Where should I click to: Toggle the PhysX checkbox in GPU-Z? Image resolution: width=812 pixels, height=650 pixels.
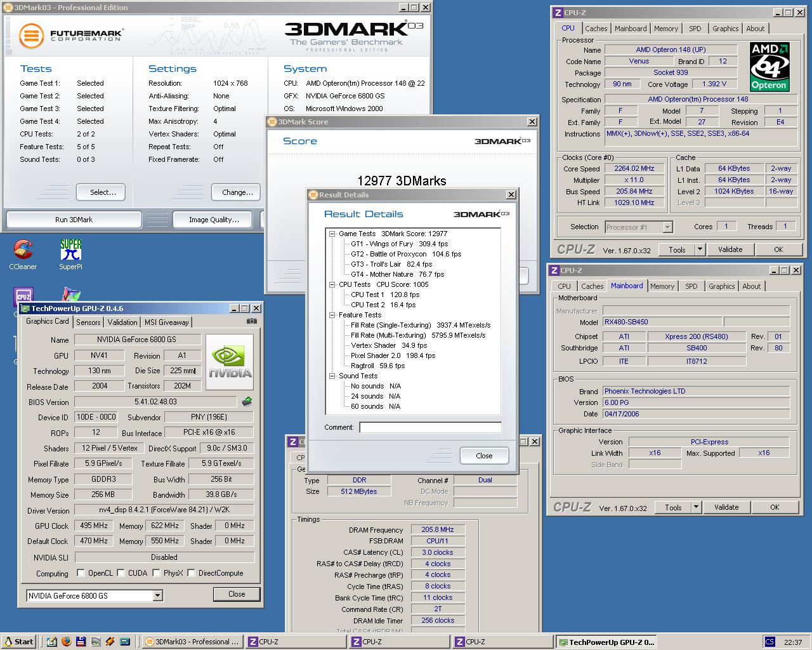coord(156,573)
